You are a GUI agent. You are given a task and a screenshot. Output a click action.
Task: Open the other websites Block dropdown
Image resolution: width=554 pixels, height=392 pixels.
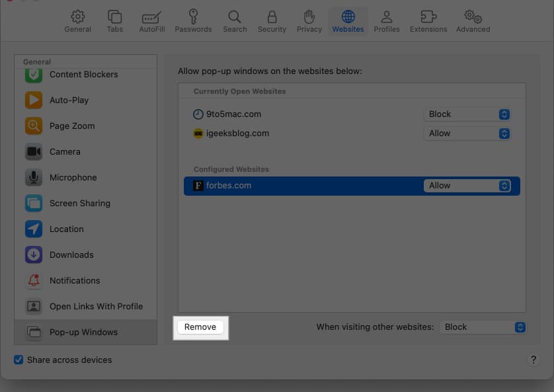tap(483, 327)
